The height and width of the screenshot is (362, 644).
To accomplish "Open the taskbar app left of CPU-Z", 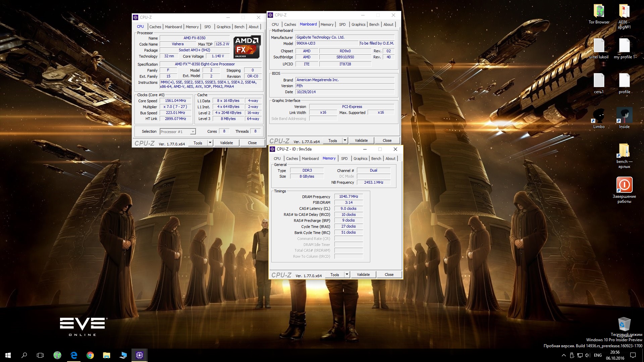I will [123, 355].
